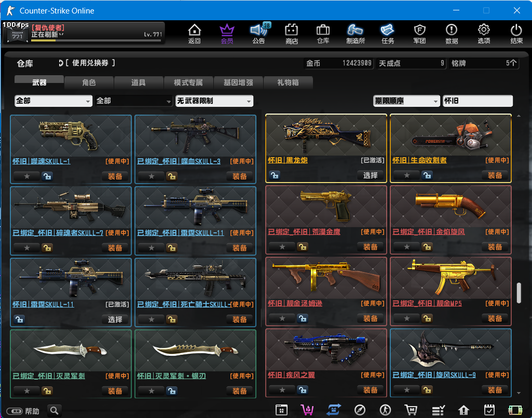Open the calendar checkmark icon

(x=489, y=410)
